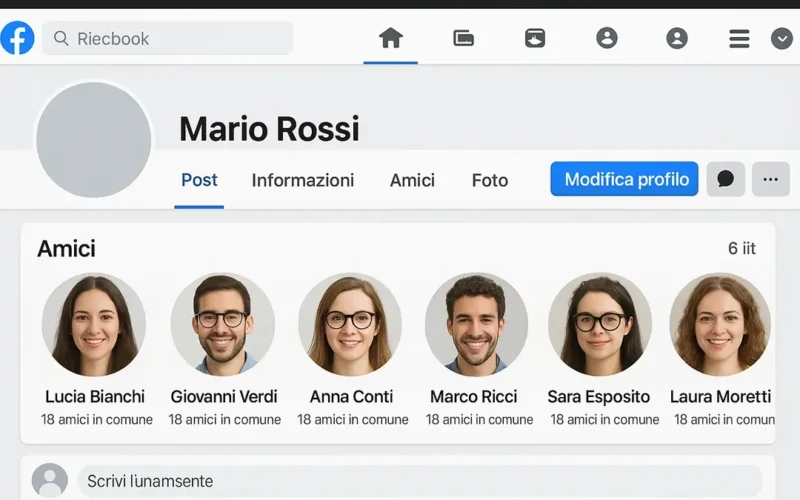Screen dimensions: 800x500
Task: Open the Amici tab
Action: coord(412,180)
